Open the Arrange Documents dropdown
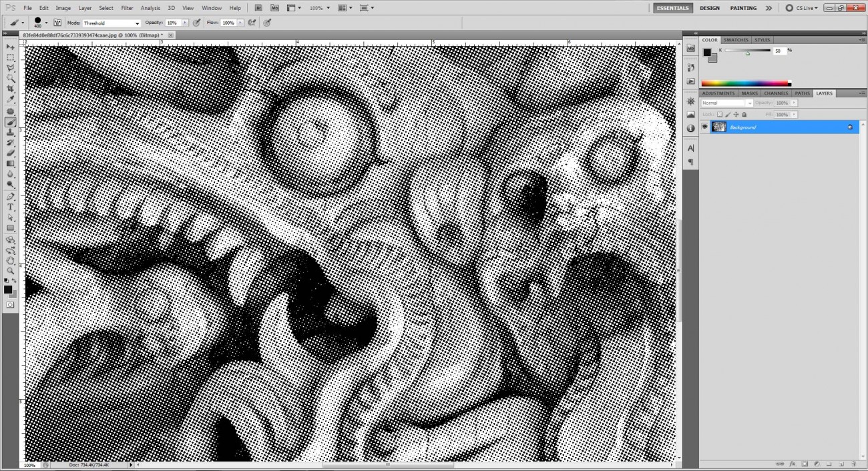The image size is (868, 471). coord(345,8)
